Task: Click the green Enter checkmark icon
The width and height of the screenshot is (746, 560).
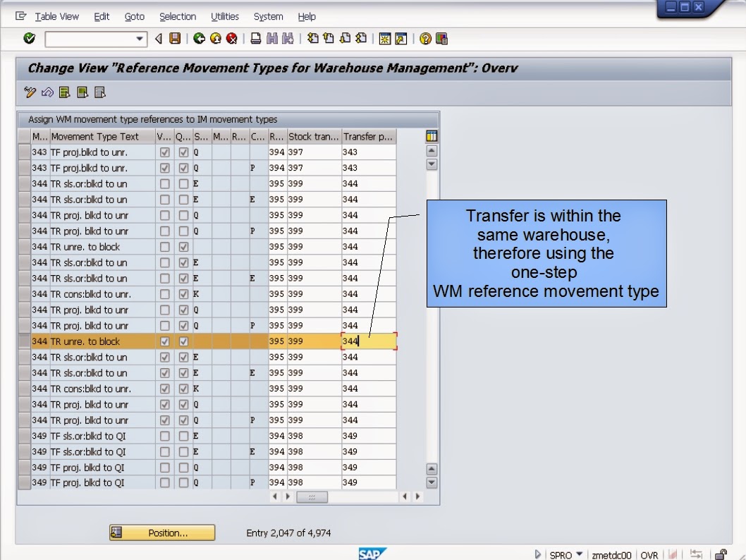Action: click(28, 39)
